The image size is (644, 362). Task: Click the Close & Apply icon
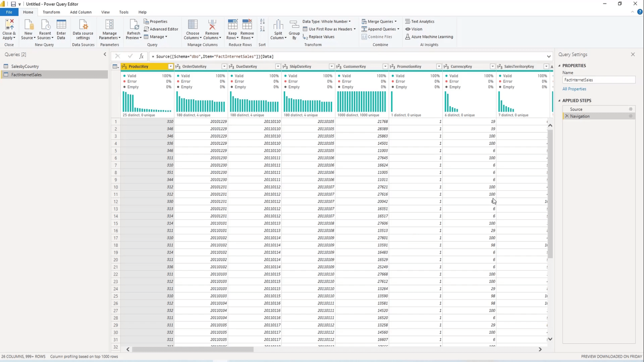pyautogui.click(x=9, y=25)
